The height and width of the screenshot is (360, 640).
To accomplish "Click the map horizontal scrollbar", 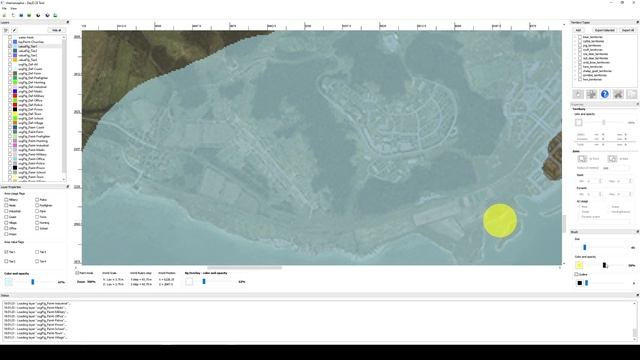I will coord(245,268).
